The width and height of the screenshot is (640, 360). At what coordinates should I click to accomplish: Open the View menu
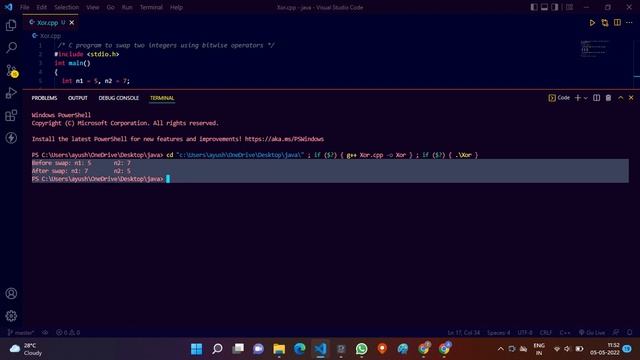click(93, 7)
